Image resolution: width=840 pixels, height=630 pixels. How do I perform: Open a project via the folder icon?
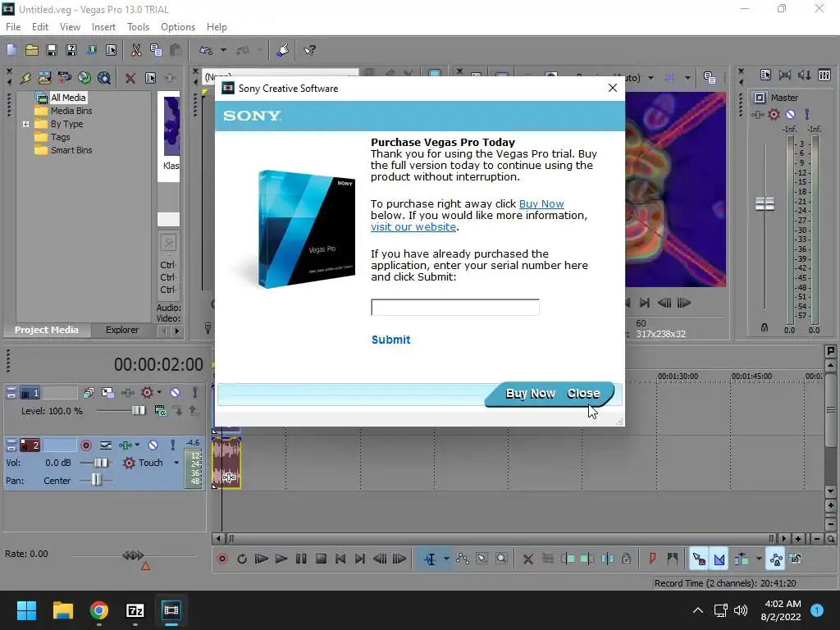pos(32,50)
